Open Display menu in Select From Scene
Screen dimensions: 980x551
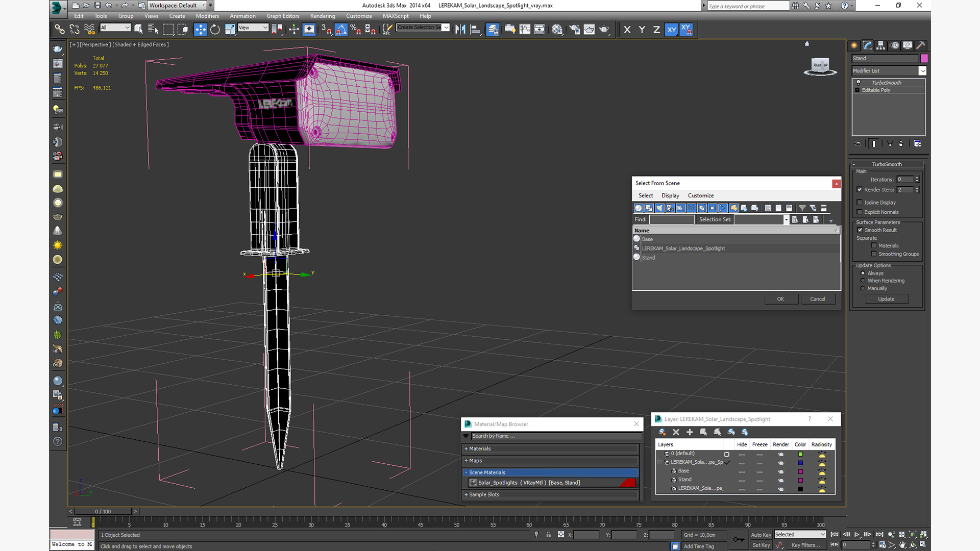point(670,195)
